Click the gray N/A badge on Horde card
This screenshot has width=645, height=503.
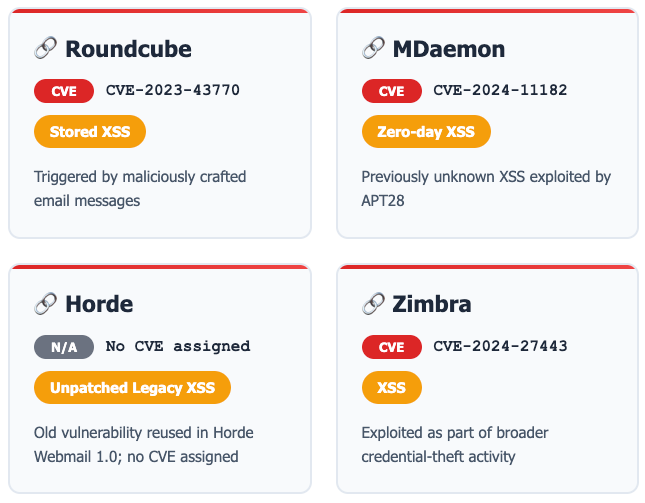point(64,347)
